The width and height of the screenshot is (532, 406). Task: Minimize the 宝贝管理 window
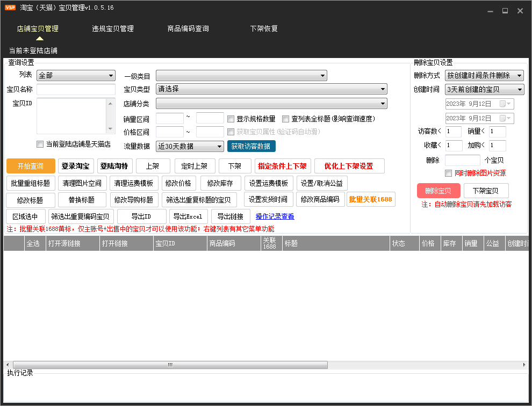click(x=490, y=11)
